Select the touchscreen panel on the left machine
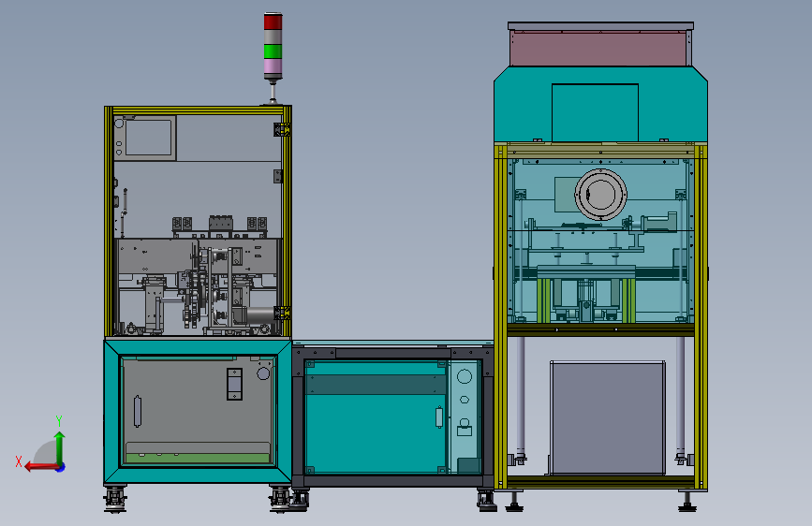Image resolution: width=812 pixels, height=526 pixels. (149, 138)
